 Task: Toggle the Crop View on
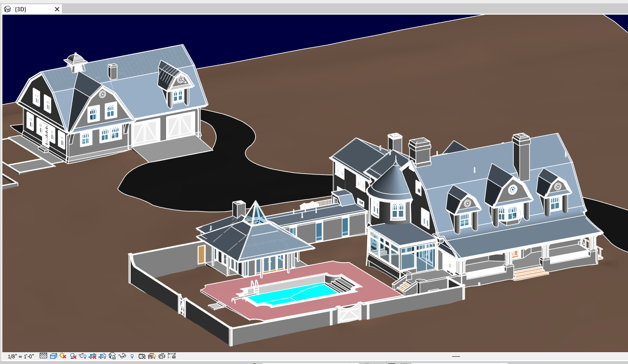point(93,356)
